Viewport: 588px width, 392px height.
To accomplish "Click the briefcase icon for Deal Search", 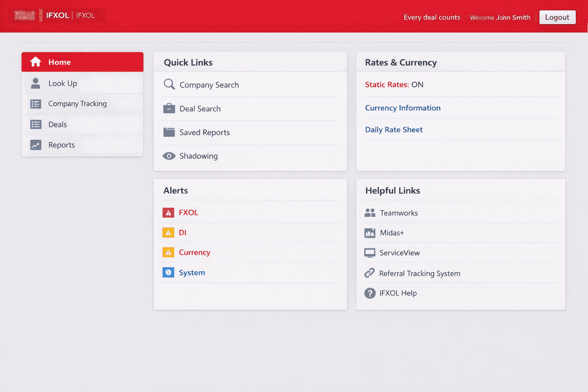I will 169,109.
